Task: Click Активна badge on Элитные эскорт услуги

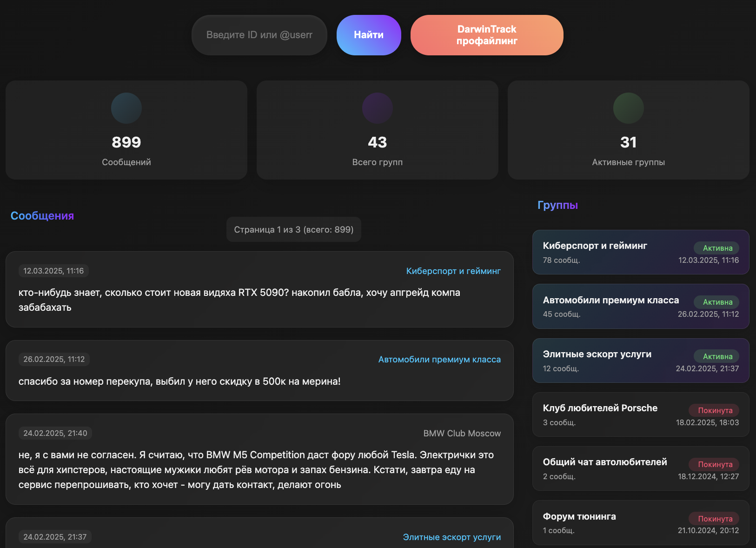Action: point(716,356)
